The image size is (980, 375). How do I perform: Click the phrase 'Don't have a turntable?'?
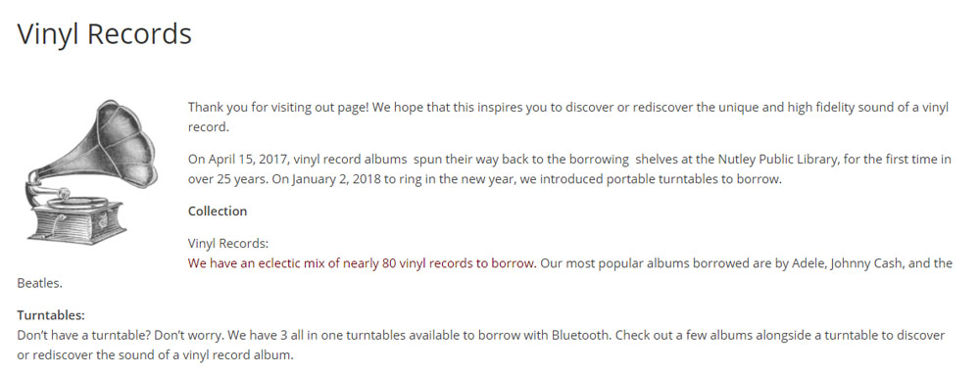[83, 335]
